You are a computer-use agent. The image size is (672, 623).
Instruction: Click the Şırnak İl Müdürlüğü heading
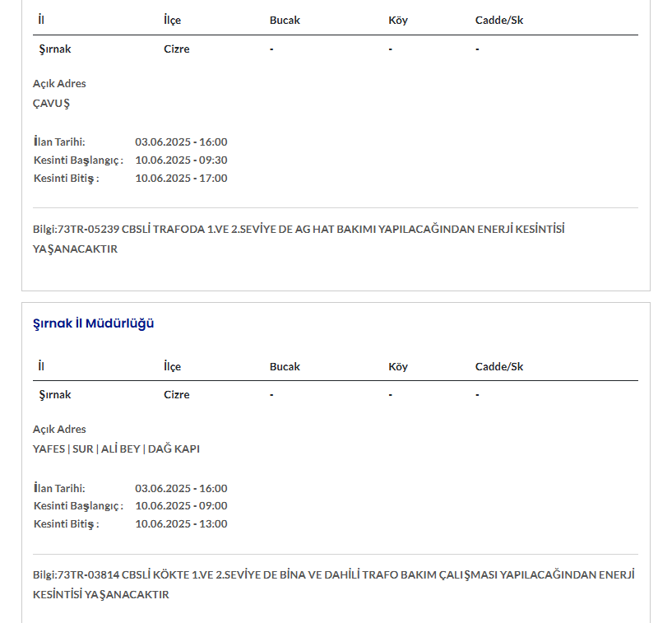(93, 323)
